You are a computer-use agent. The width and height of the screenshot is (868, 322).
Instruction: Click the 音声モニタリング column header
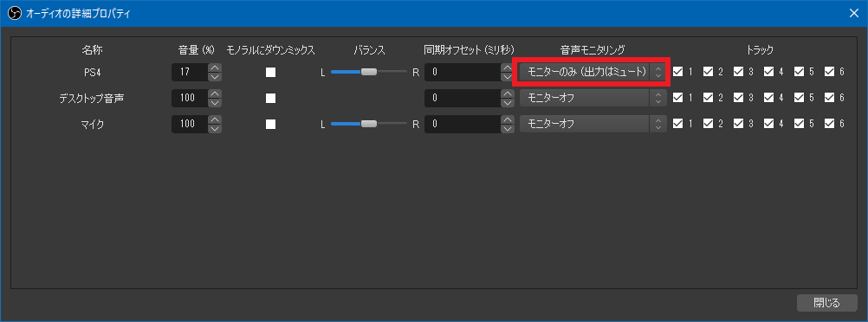tap(593, 50)
